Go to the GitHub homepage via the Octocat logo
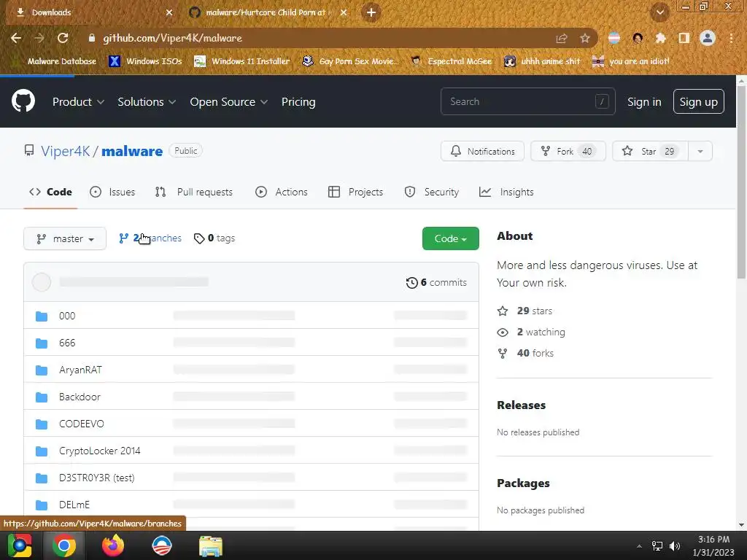 pyautogui.click(x=23, y=101)
